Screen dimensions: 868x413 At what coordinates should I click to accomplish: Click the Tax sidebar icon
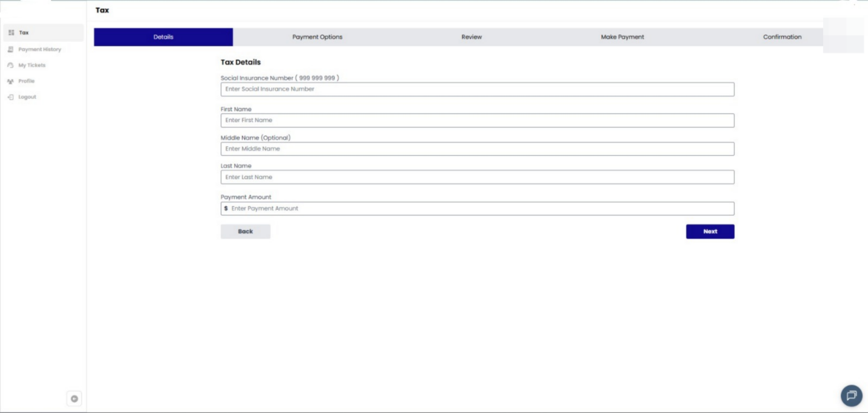pos(11,33)
